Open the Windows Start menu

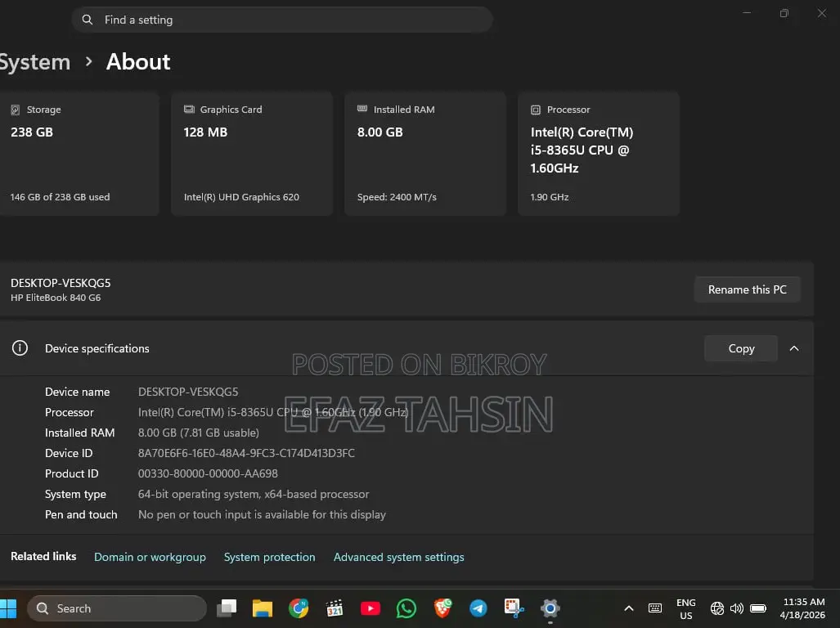coord(8,608)
